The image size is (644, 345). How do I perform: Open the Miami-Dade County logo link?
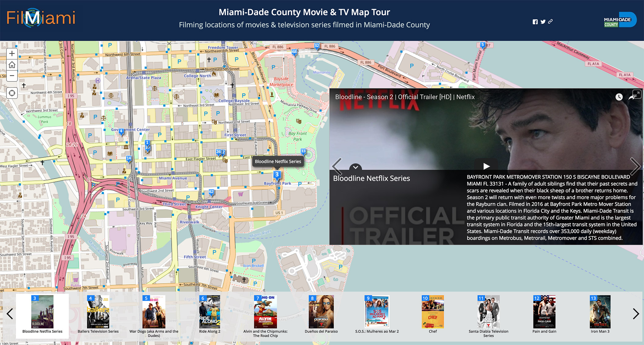tap(619, 20)
